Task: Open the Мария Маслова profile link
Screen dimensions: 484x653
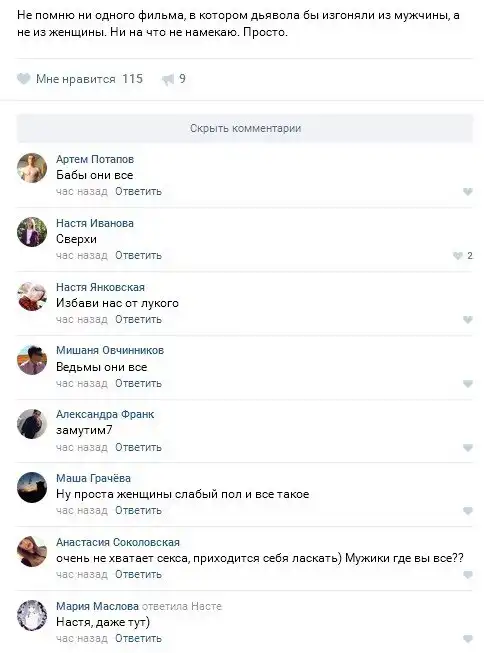Action: coord(97,606)
